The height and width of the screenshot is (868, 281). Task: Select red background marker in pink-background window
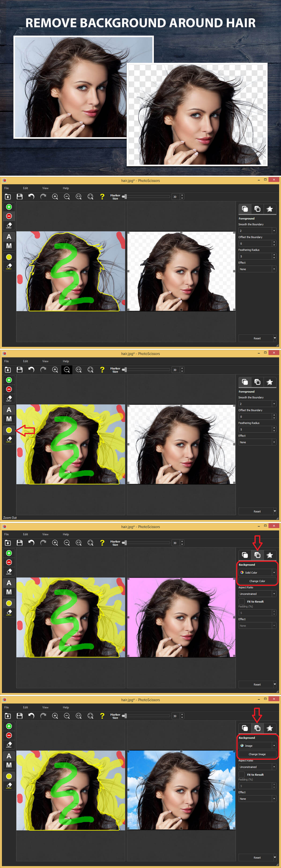coord(9,562)
